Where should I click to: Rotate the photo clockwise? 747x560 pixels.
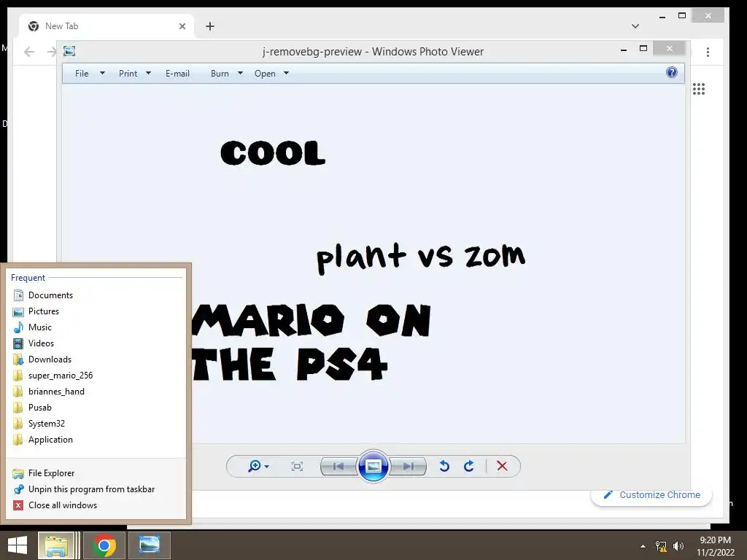[469, 466]
